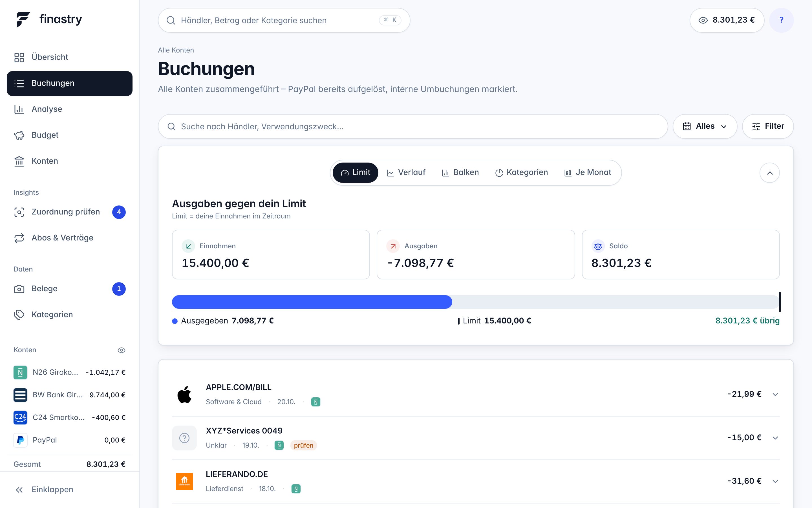
Task: Switch to the Limit tab
Action: [x=355, y=173]
